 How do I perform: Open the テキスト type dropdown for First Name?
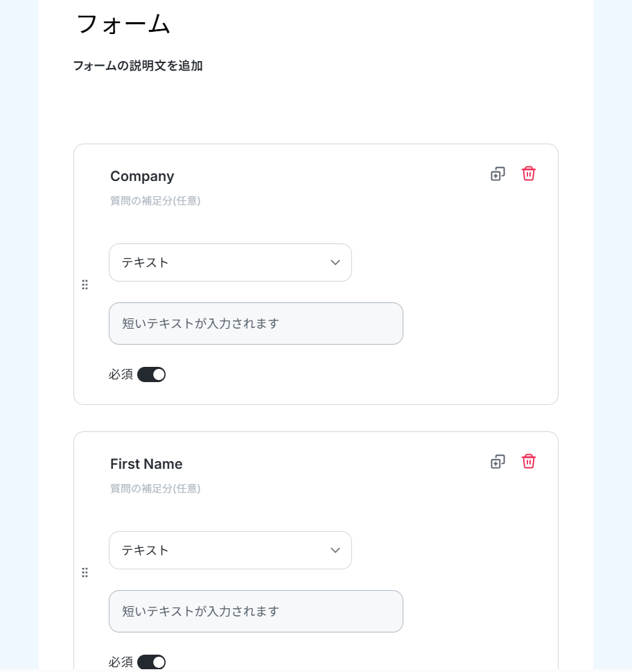point(230,550)
